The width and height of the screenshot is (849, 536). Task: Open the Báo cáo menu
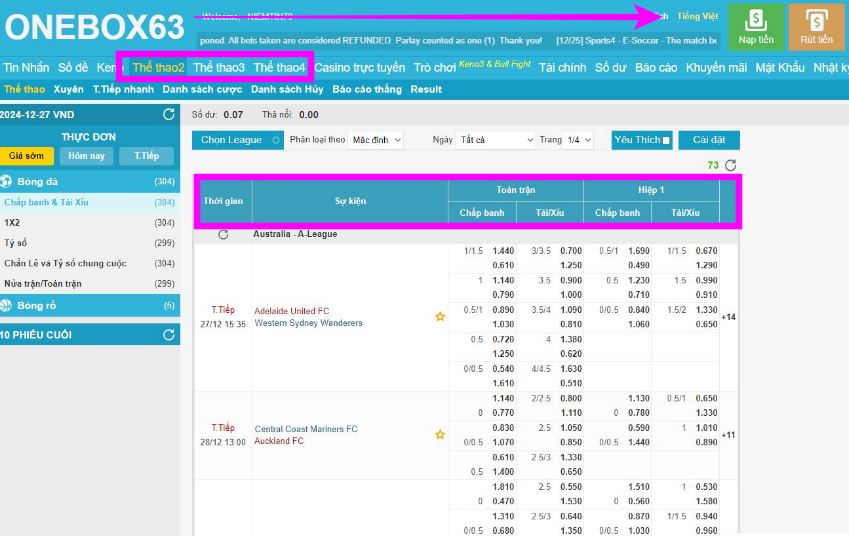pos(656,68)
